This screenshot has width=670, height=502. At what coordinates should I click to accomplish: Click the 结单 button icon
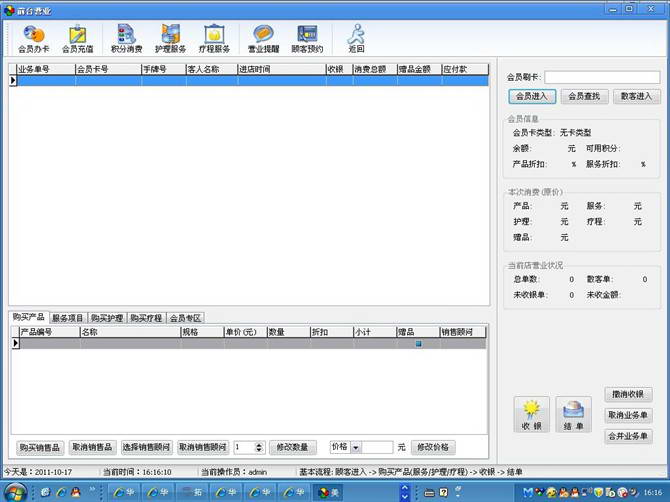pos(573,414)
